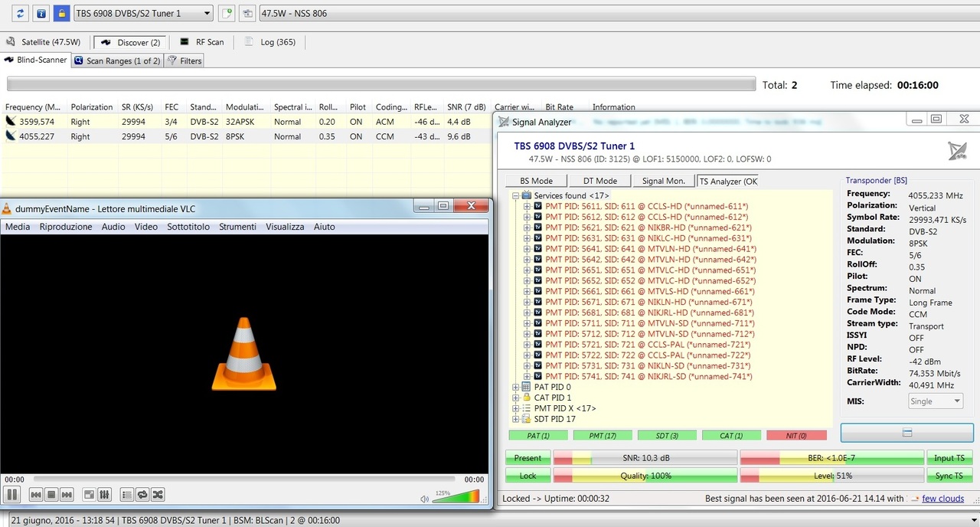
Task: Sort the scan results by the Polarization column header
Action: point(91,107)
